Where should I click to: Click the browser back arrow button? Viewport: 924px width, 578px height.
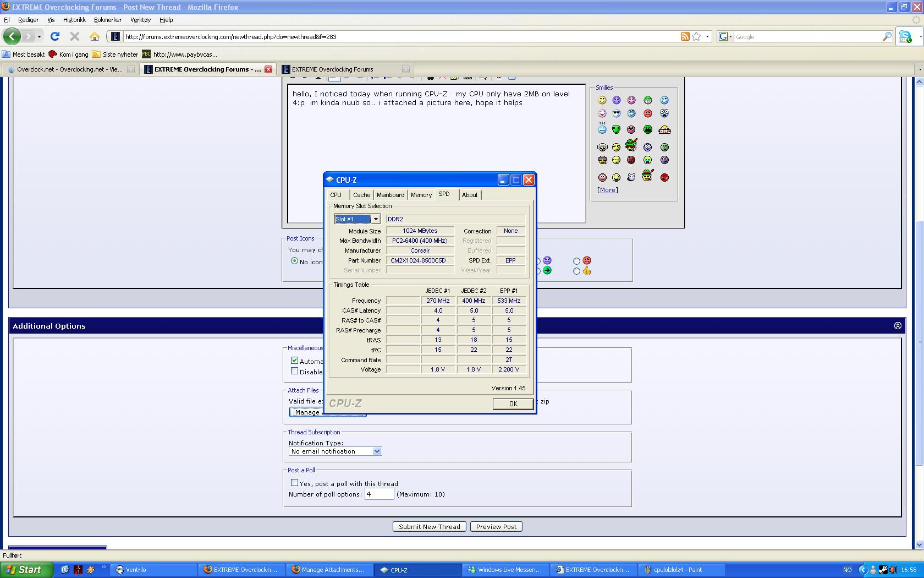pos(12,36)
